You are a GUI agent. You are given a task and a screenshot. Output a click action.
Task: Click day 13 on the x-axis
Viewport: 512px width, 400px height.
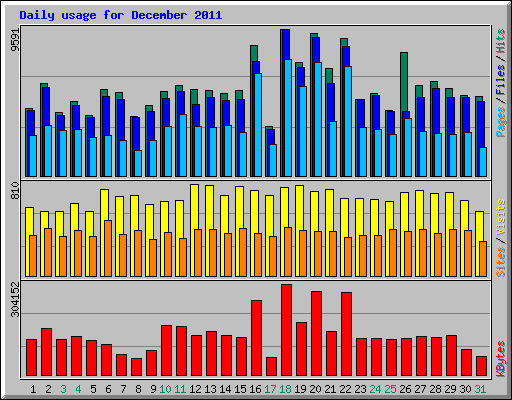pyautogui.click(x=210, y=389)
